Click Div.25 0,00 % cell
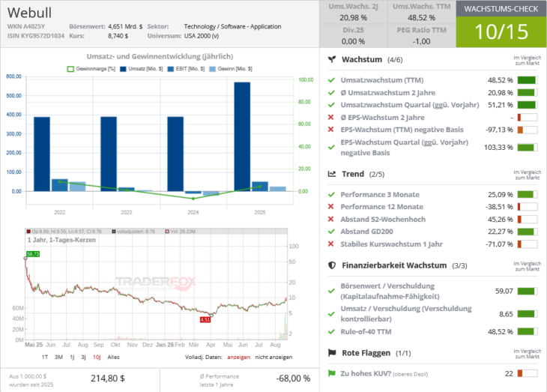 354,36
